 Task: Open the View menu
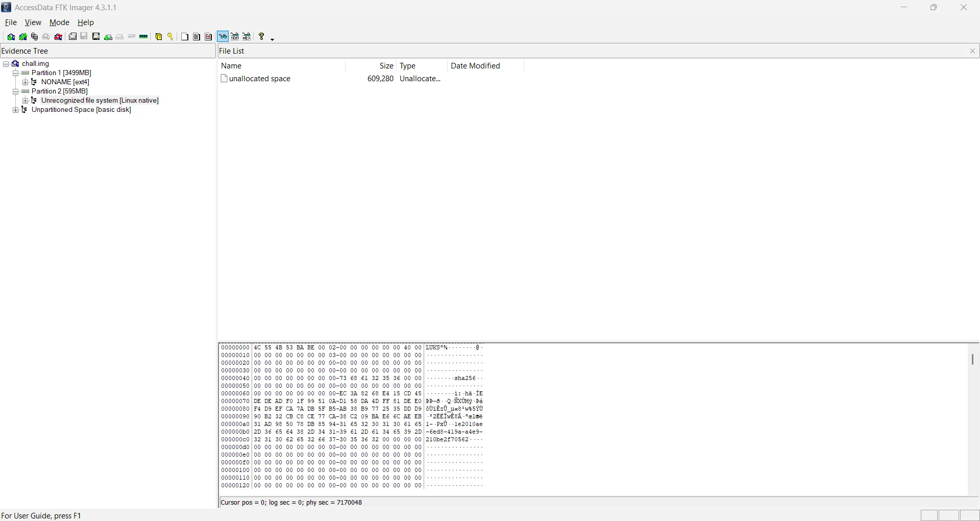[33, 22]
